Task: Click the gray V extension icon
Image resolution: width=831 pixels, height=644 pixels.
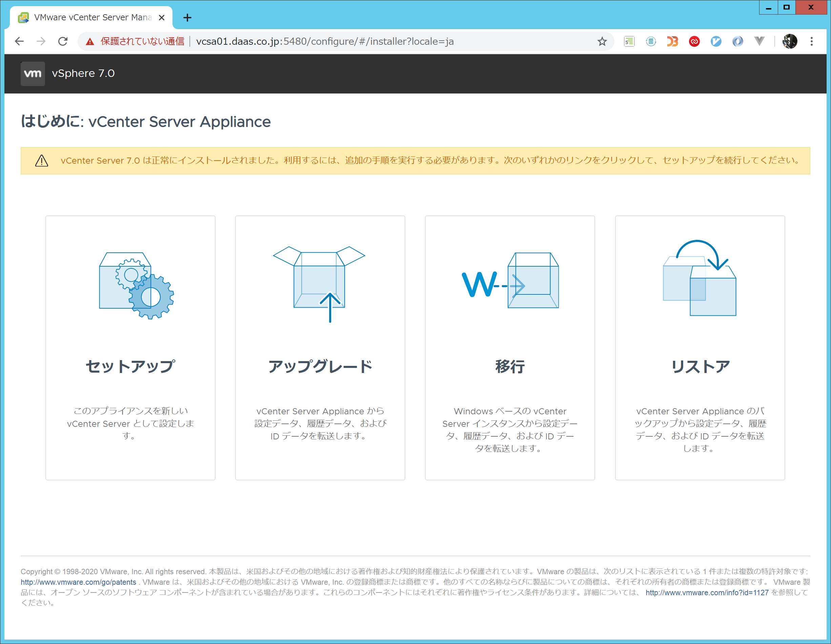Action: (x=759, y=41)
